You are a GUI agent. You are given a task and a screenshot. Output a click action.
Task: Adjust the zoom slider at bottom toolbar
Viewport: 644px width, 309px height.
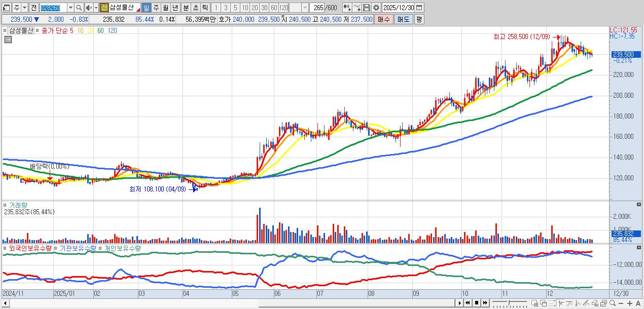coord(510,303)
